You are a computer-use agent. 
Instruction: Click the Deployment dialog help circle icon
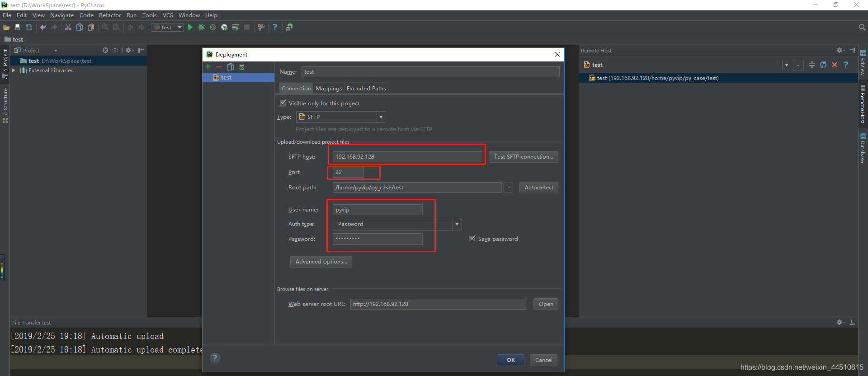pos(215,358)
